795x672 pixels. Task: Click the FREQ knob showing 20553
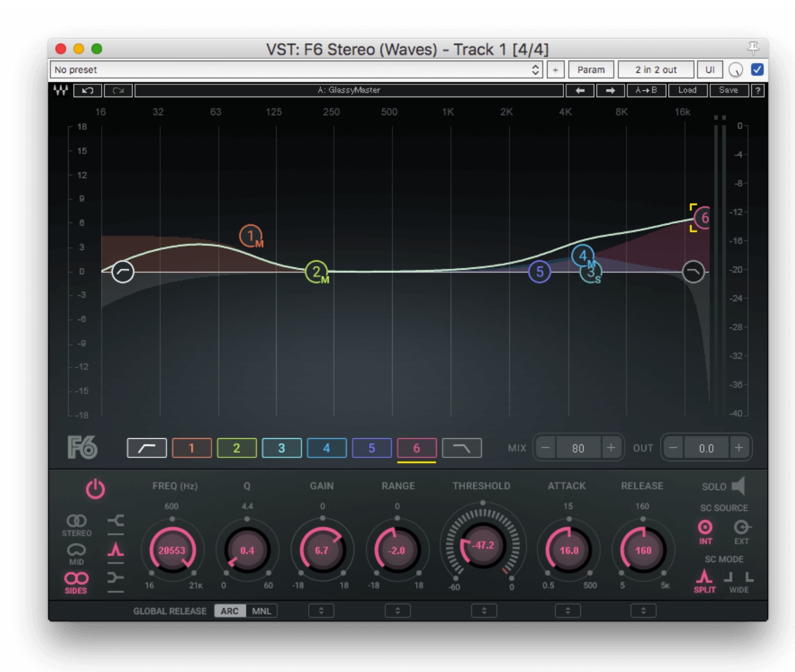pyautogui.click(x=172, y=550)
